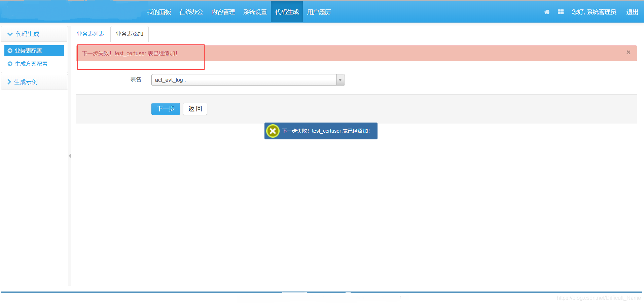
Task: Expand the 生成示例 sidebar section
Action: point(34,82)
